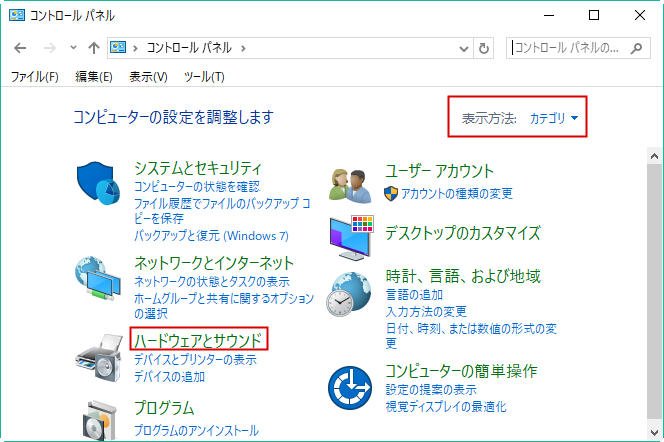Open the Hardware and Sound printer icon

coord(99,358)
